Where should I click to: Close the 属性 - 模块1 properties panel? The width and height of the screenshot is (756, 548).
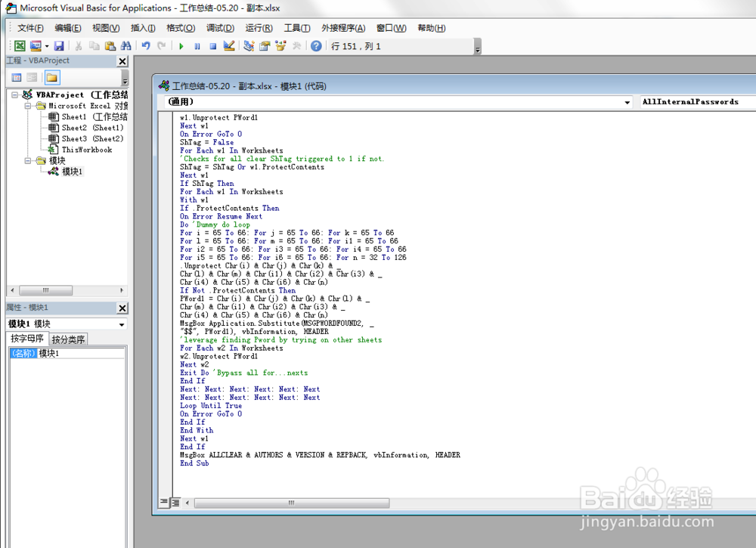click(122, 308)
